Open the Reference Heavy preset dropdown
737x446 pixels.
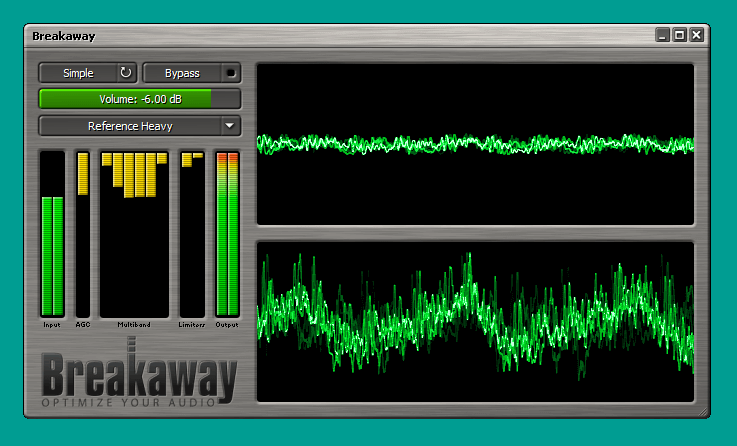coord(140,126)
